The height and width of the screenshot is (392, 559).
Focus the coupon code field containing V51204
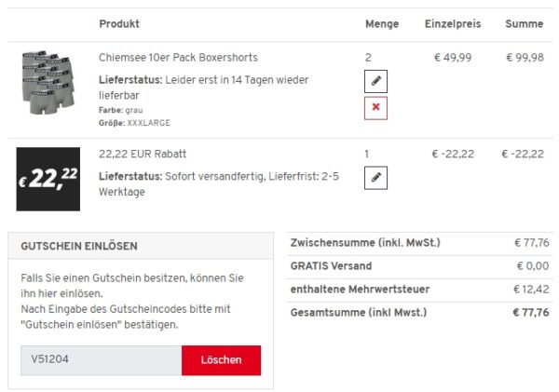(101, 360)
